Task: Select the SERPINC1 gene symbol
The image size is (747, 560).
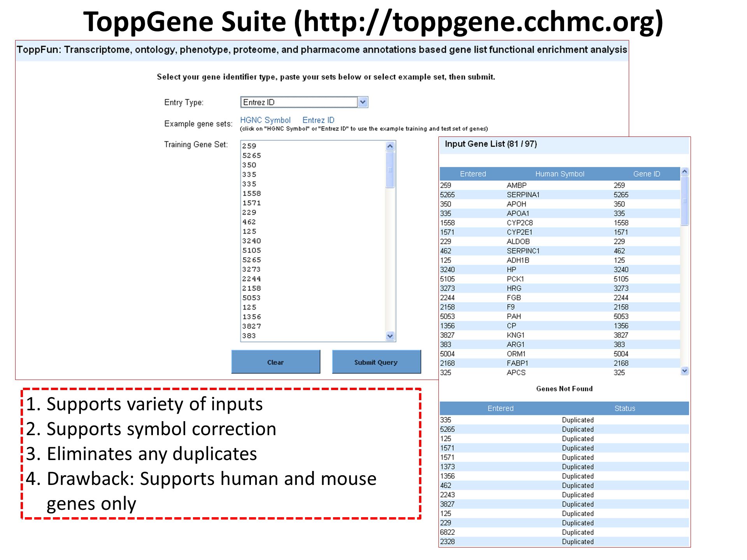Action: tap(523, 251)
